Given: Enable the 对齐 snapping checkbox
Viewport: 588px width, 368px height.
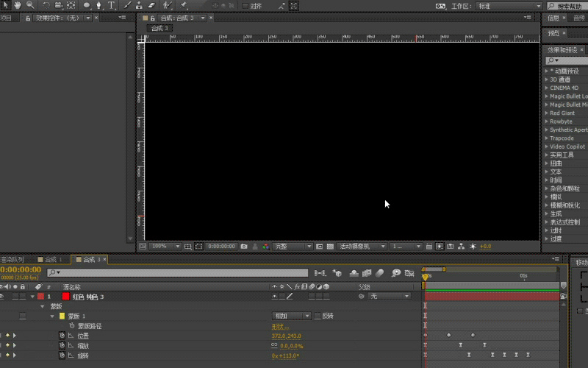Looking at the screenshot, I should (245, 6).
